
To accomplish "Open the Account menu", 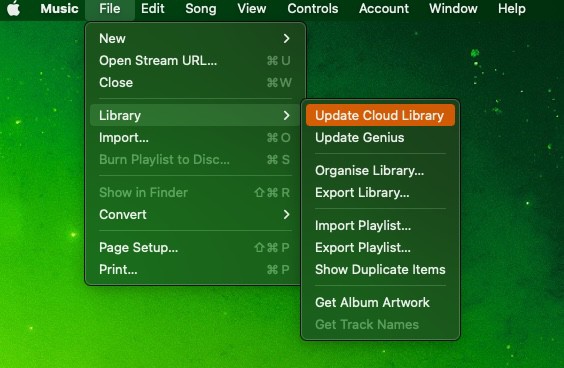I will [x=384, y=8].
